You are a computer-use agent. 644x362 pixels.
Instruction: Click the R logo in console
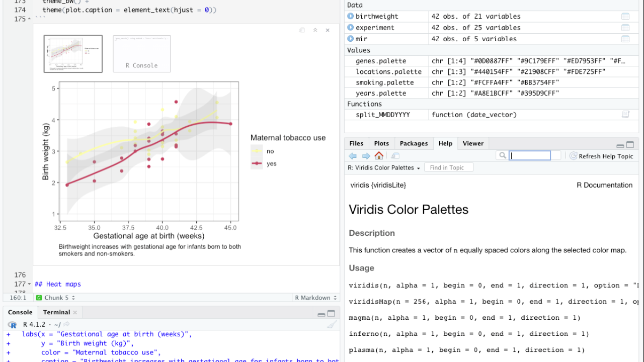13,325
